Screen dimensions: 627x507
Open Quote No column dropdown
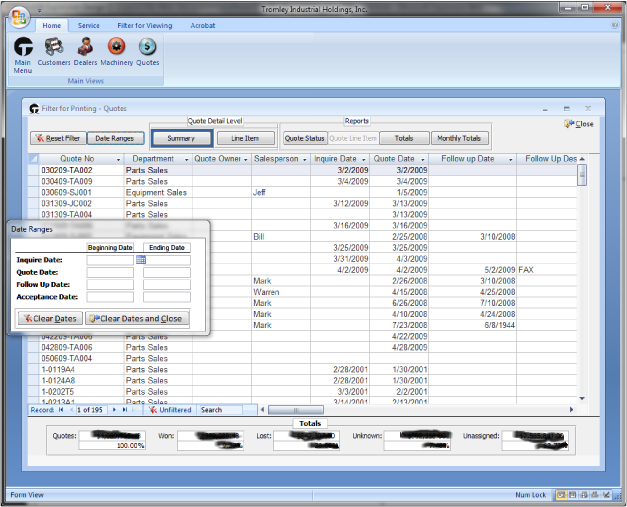[118, 160]
